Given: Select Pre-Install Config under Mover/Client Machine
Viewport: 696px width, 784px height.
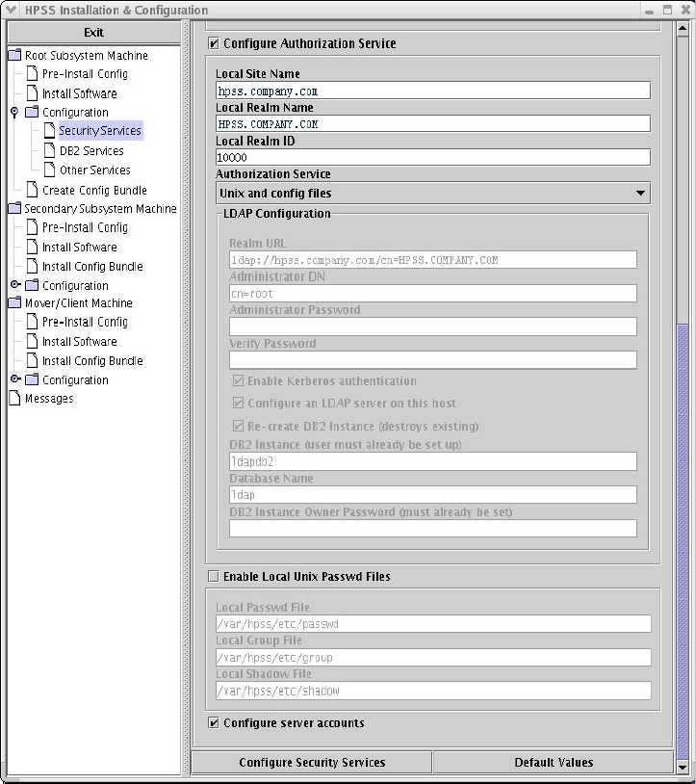Looking at the screenshot, I should (85, 322).
